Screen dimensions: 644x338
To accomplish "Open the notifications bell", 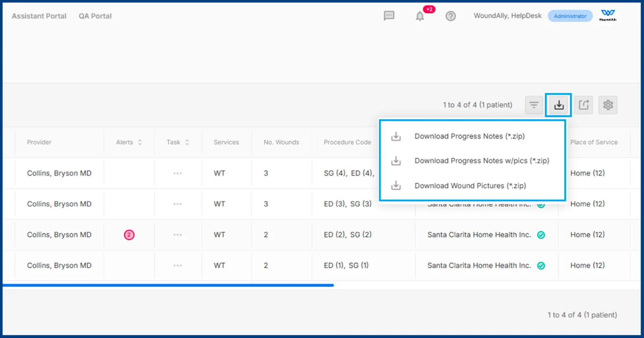I will pos(420,16).
